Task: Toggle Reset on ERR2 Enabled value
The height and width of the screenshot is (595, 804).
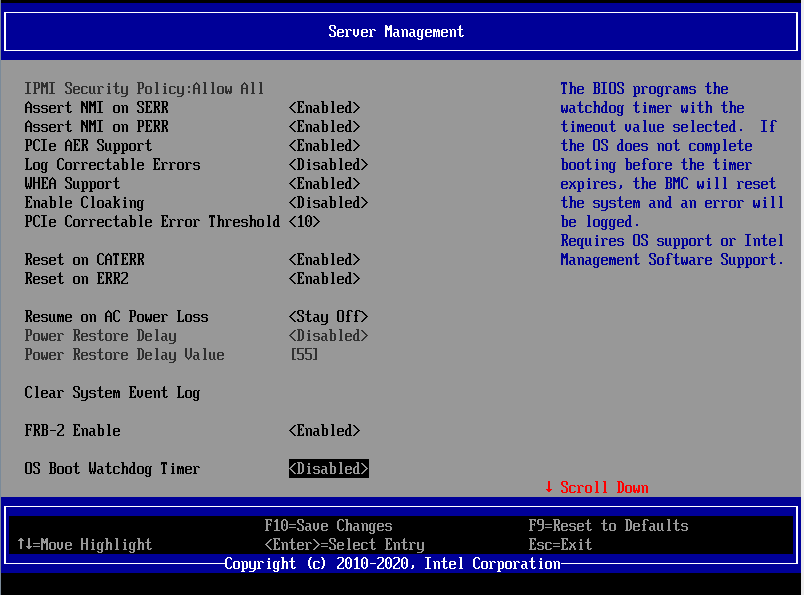Action: point(324,279)
